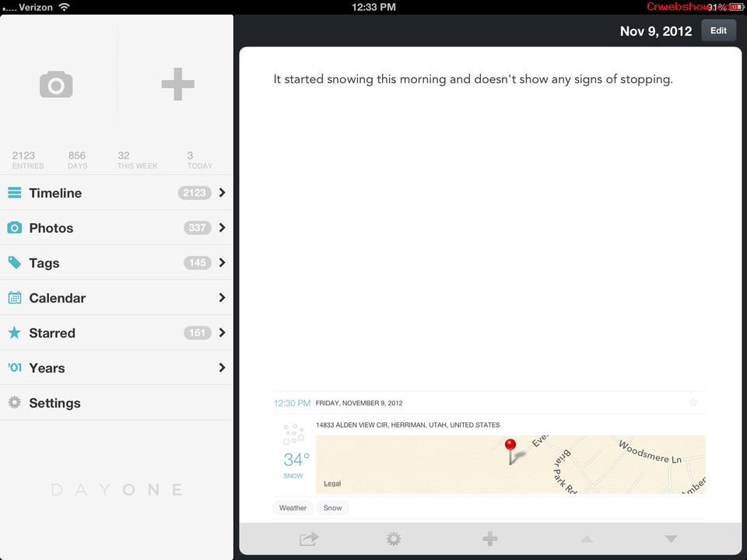Open Settings from the sidebar
Viewport: 747px width, 560px height.
[54, 403]
